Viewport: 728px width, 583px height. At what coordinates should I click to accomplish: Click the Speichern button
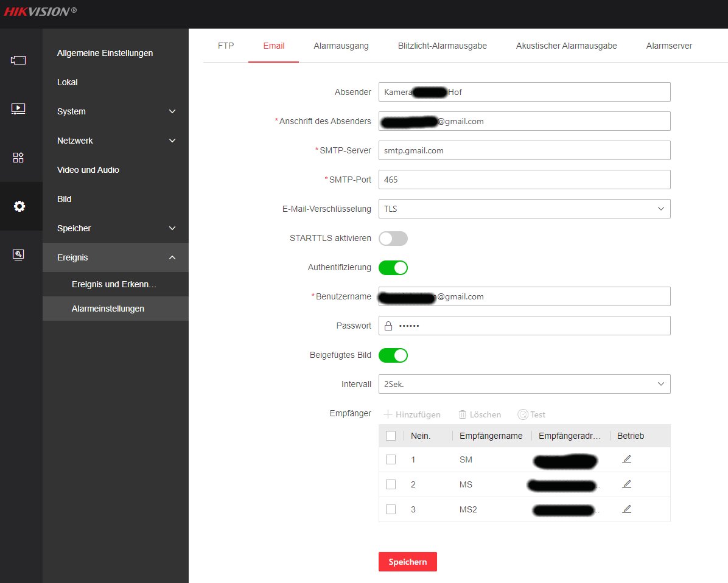point(408,562)
